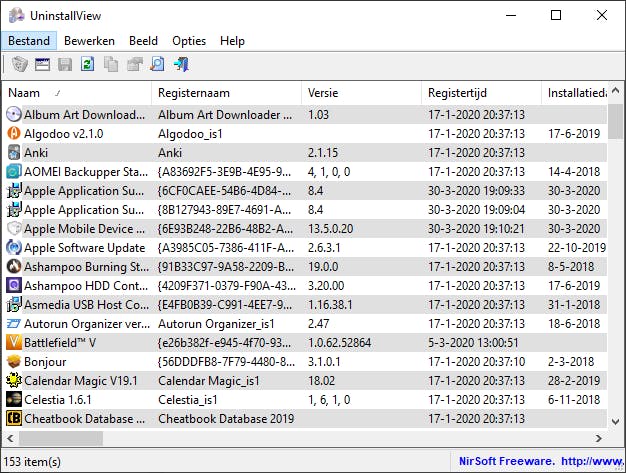Open the Beeld menu
Image resolution: width=626 pixels, height=473 pixels.
pos(143,41)
